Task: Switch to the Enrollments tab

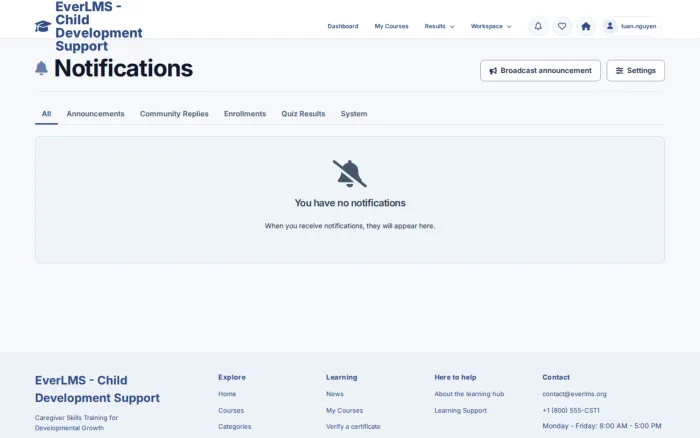Action: pos(245,114)
